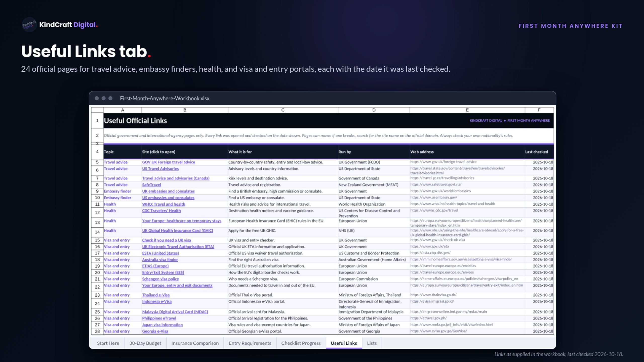Click the Indonesia e-Visa link
The width and height of the screenshot is (644, 362).
[157, 302]
